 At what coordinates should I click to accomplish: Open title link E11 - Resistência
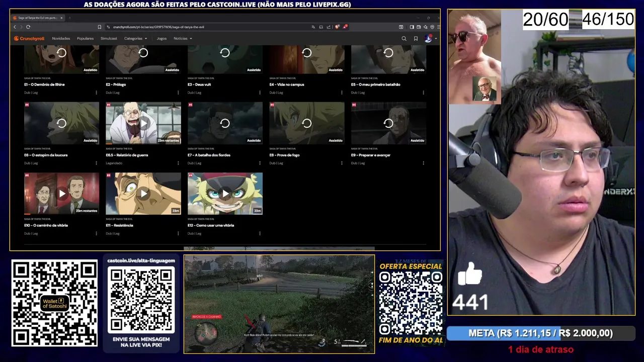pos(119,225)
